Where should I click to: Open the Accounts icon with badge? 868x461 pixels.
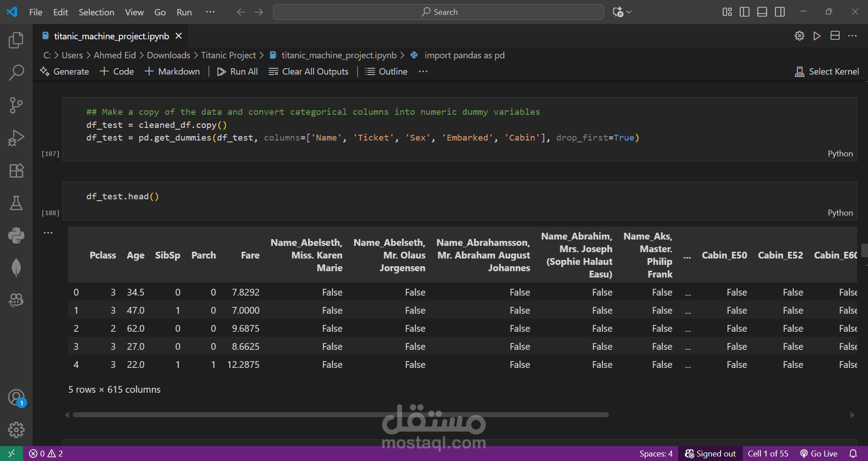tap(16, 398)
